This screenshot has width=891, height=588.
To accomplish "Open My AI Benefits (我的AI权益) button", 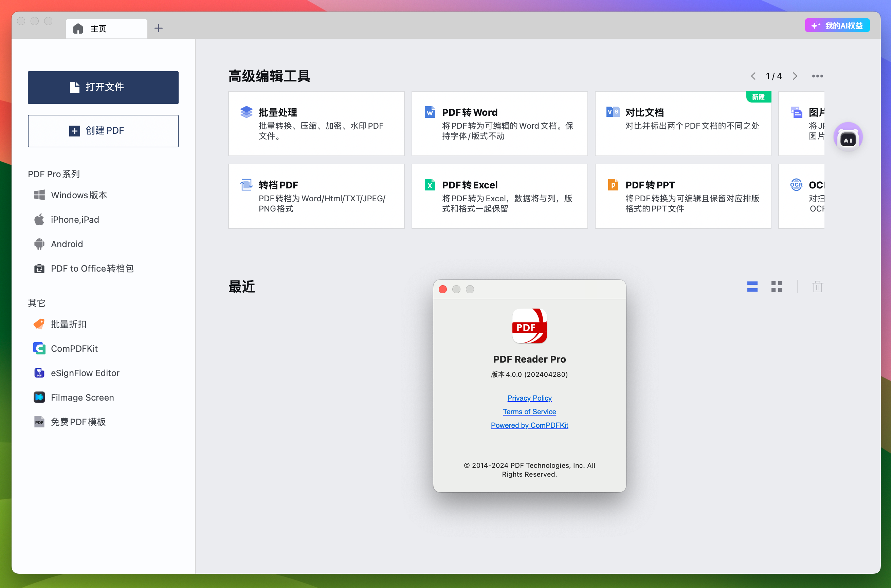I will 837,25.
